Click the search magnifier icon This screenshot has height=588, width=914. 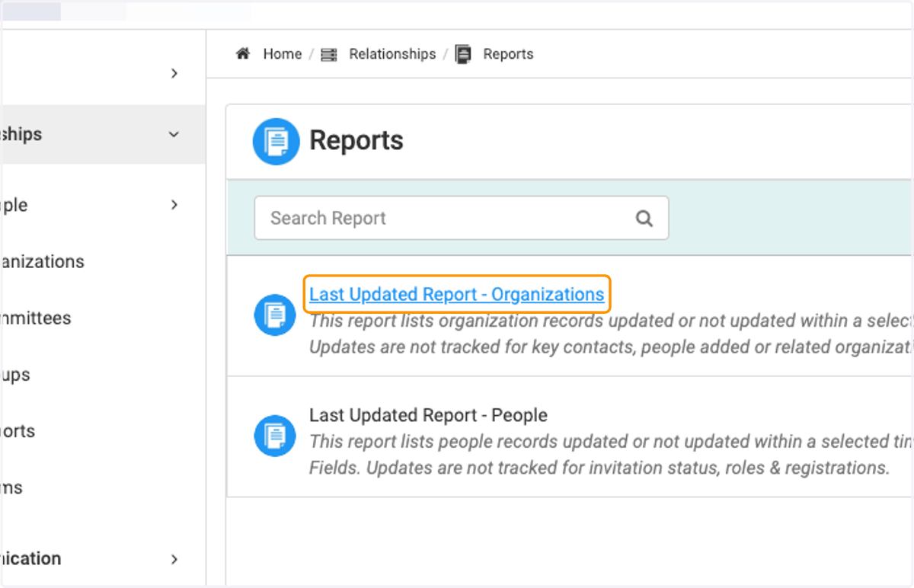point(644,219)
